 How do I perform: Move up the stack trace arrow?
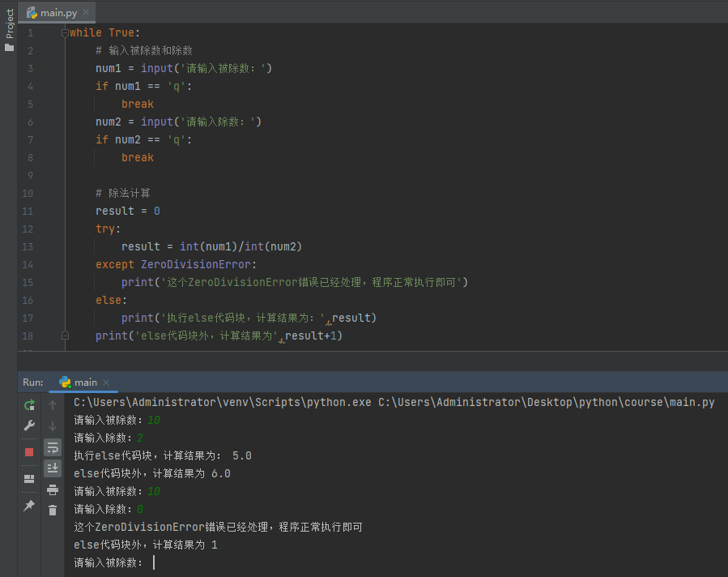coord(53,405)
